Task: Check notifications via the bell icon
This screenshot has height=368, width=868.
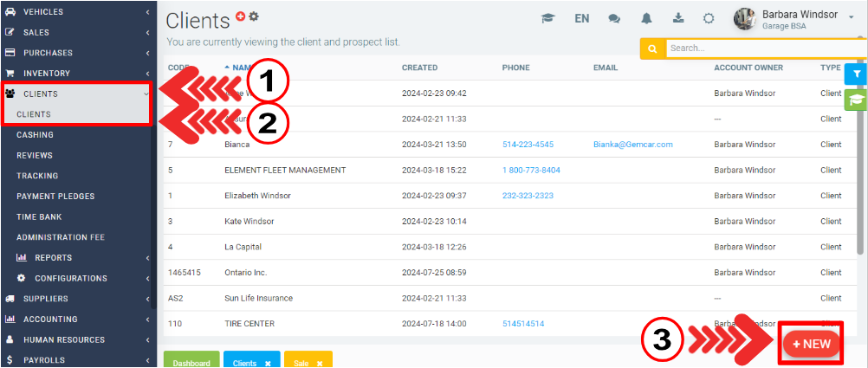Action: pos(646,18)
